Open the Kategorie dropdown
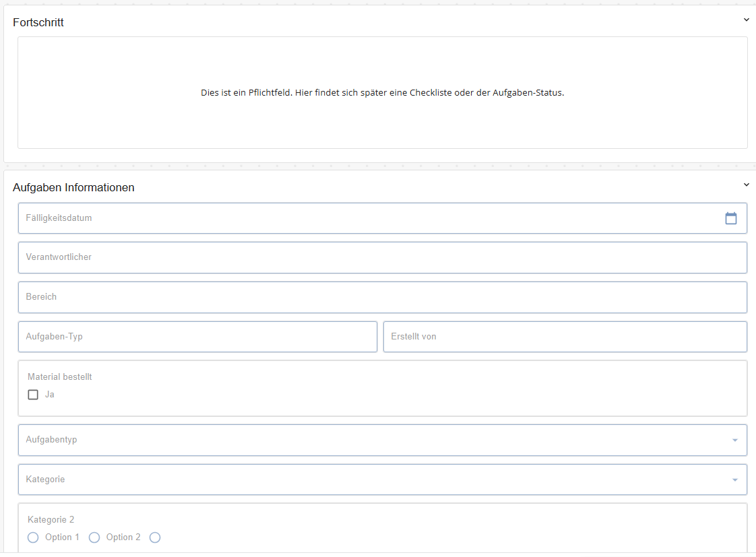This screenshot has height=557, width=756. pyautogui.click(x=382, y=480)
